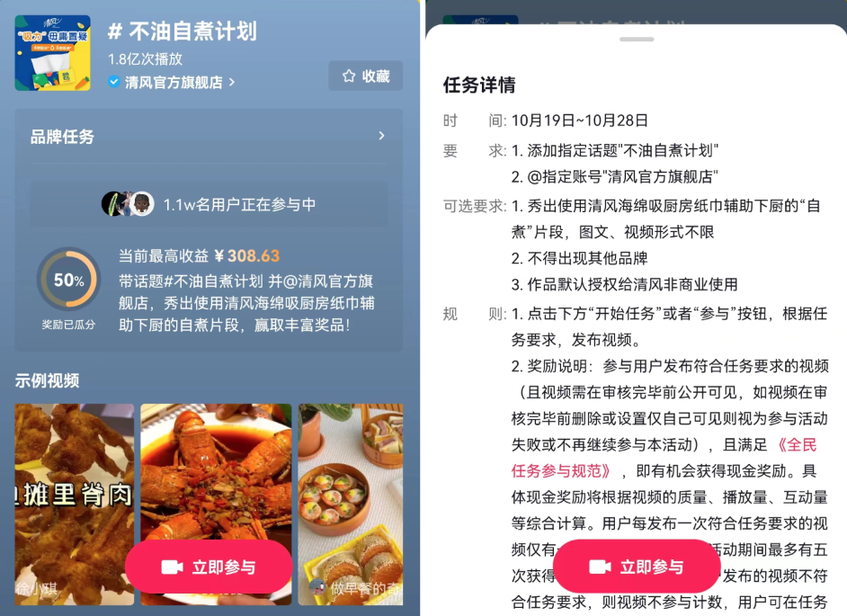Open the 不油自煮计划 hashtag title
The image size is (847, 616).
point(182,31)
